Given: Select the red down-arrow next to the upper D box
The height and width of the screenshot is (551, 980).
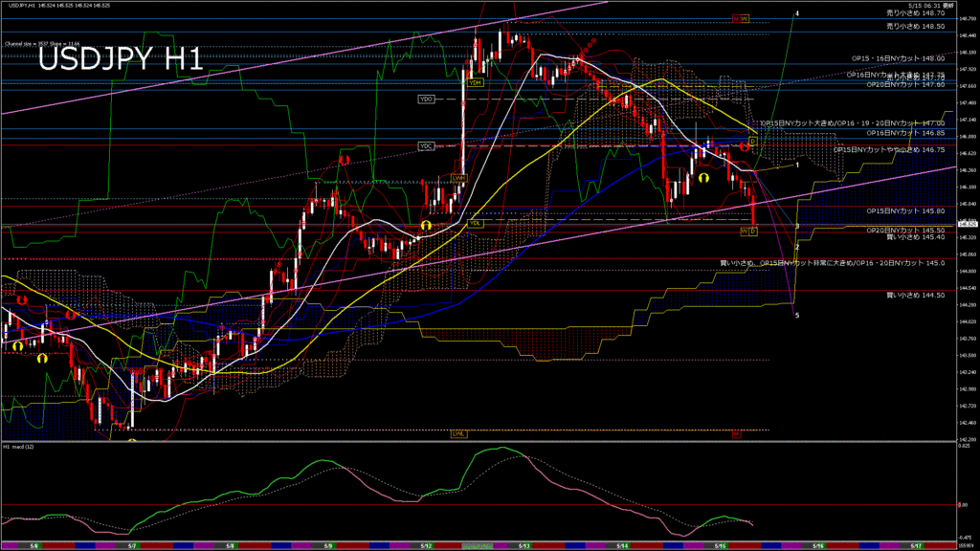Looking at the screenshot, I should click(x=745, y=146).
